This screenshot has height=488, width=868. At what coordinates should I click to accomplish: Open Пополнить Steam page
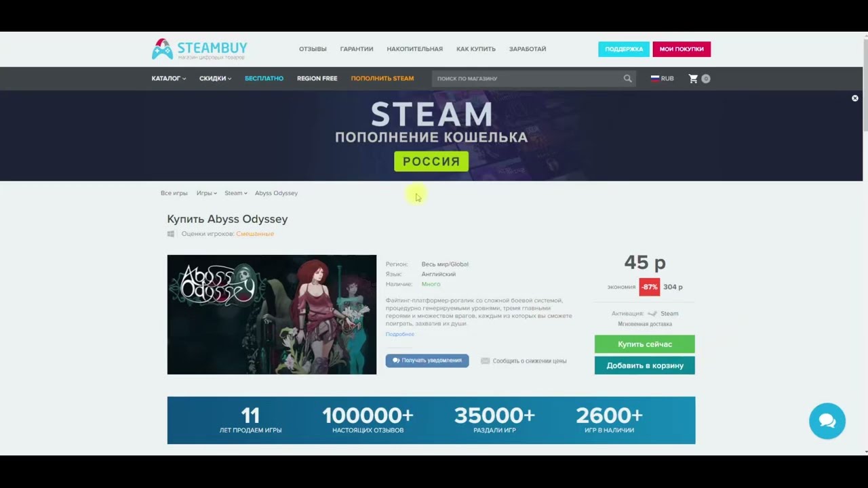pyautogui.click(x=382, y=79)
